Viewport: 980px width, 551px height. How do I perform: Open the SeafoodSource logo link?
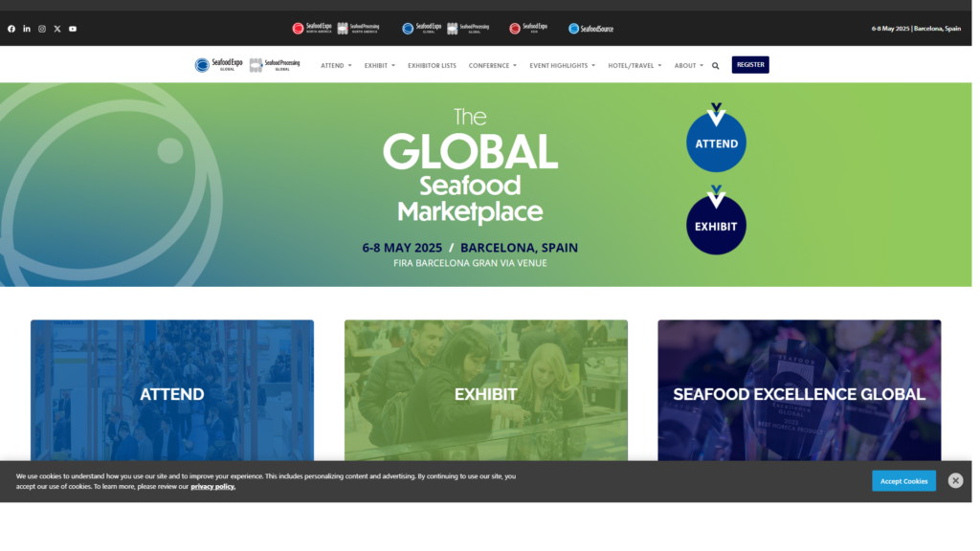[x=591, y=29]
